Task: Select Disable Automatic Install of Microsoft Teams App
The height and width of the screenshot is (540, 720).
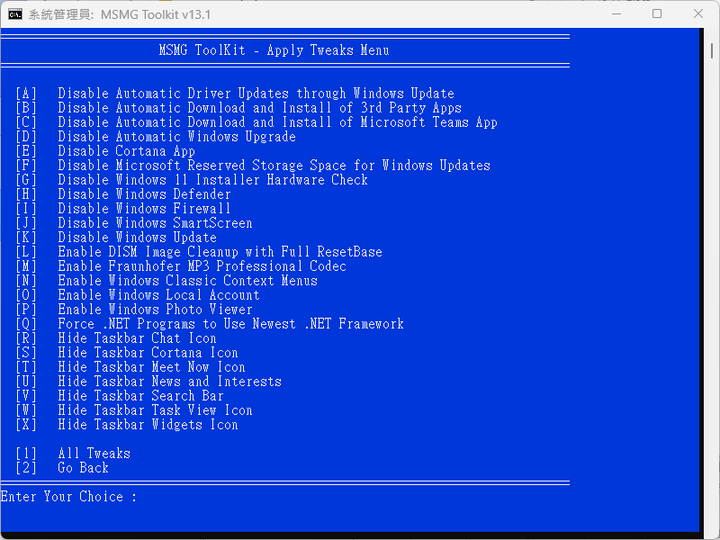Action: (x=256, y=122)
